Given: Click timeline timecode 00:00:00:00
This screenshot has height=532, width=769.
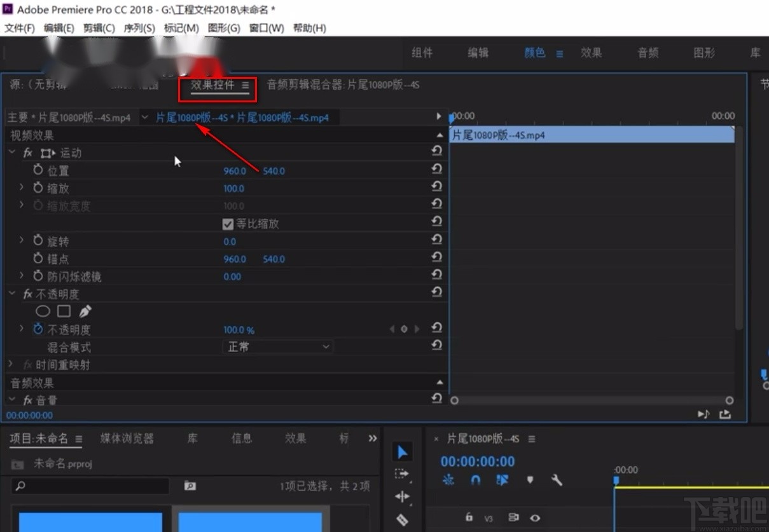Looking at the screenshot, I should pos(478,461).
